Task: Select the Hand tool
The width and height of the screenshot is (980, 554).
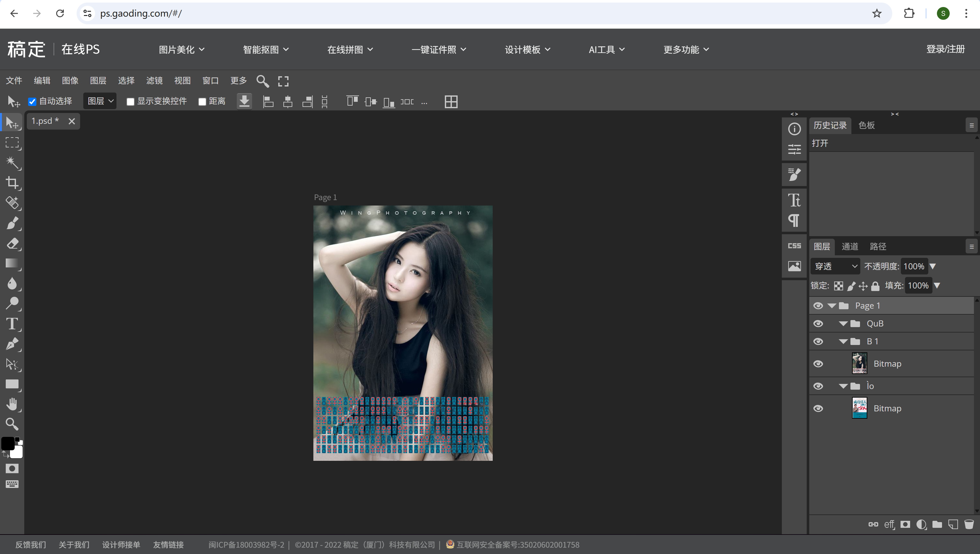Action: [x=12, y=404]
